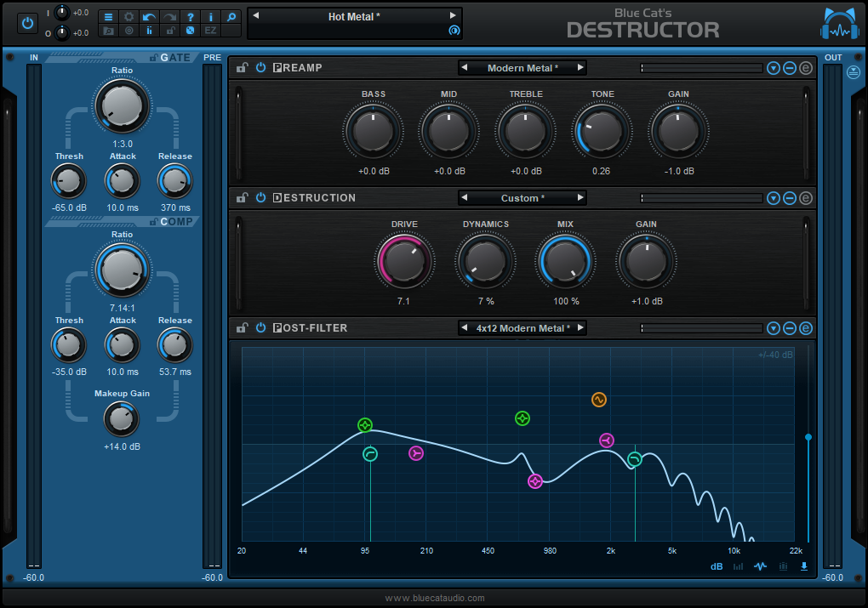Click the orange filter node on EQ graph

pos(598,400)
